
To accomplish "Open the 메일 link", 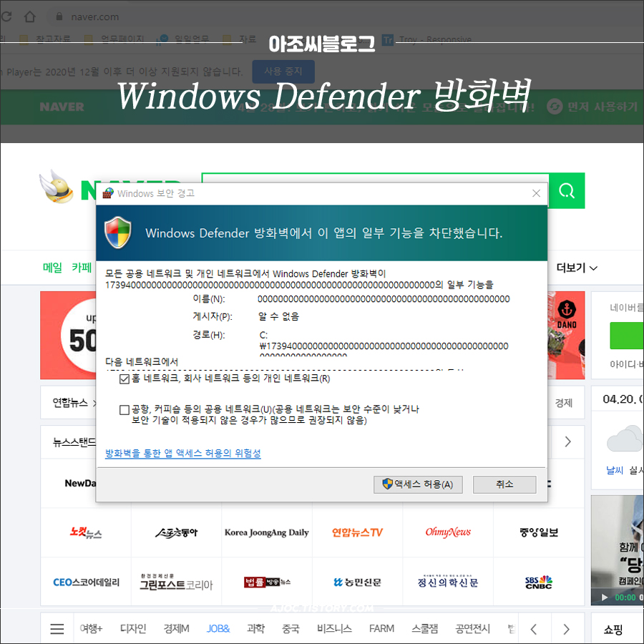I will point(52,268).
